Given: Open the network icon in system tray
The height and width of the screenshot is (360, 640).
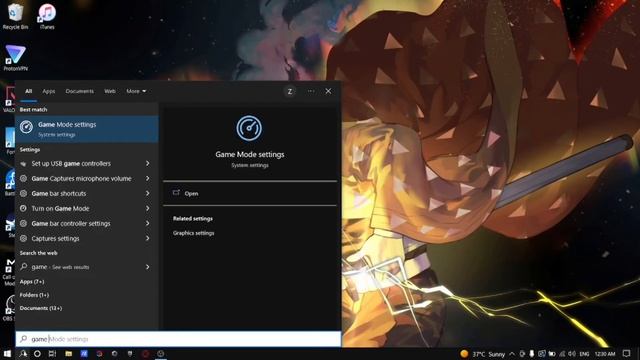Looking at the screenshot, I should click(562, 354).
